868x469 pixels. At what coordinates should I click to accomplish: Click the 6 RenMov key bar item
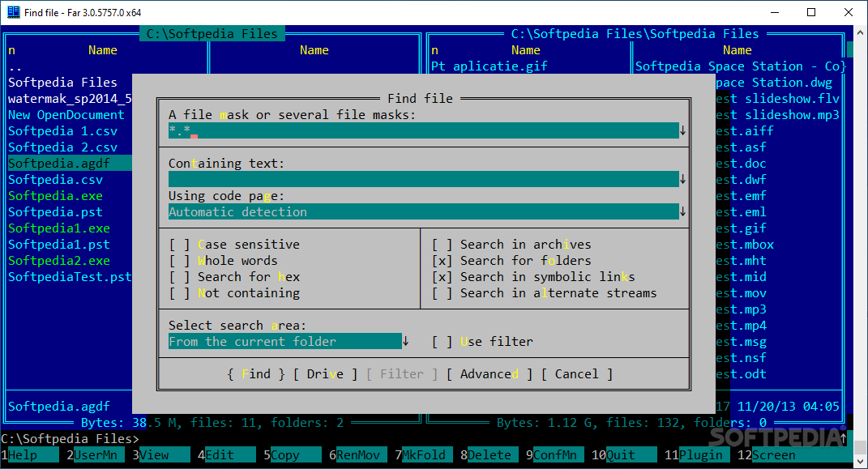point(357,455)
